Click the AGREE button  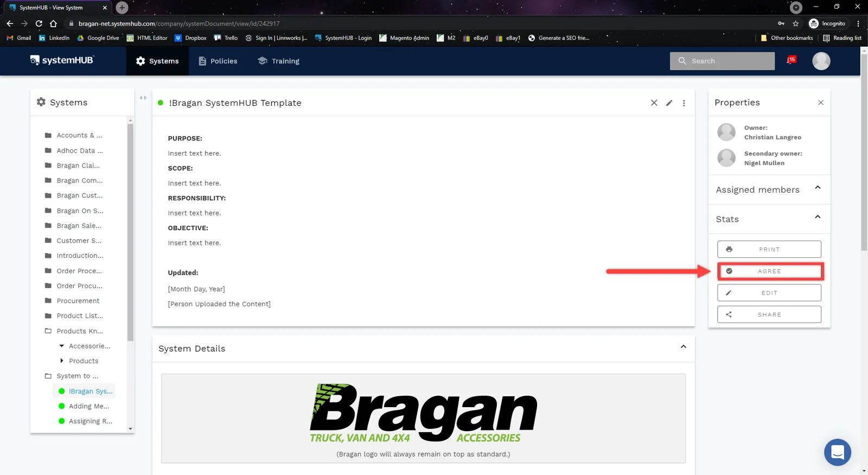769,271
